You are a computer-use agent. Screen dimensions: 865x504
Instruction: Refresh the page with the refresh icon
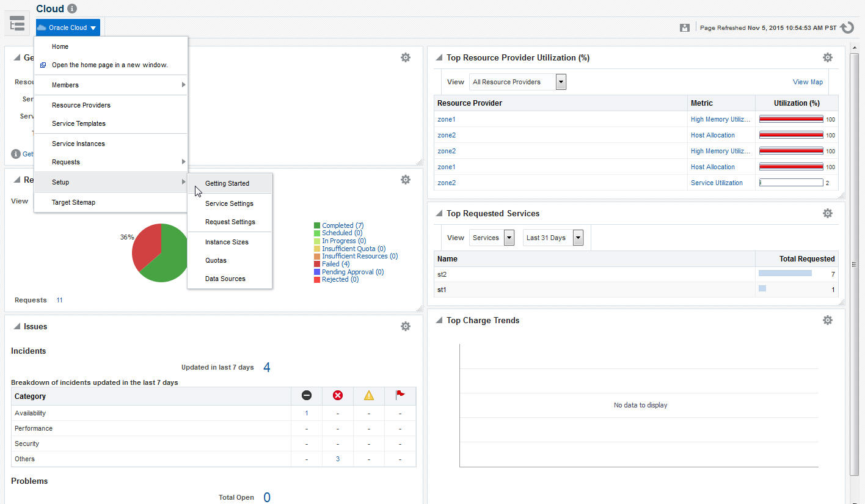(847, 27)
